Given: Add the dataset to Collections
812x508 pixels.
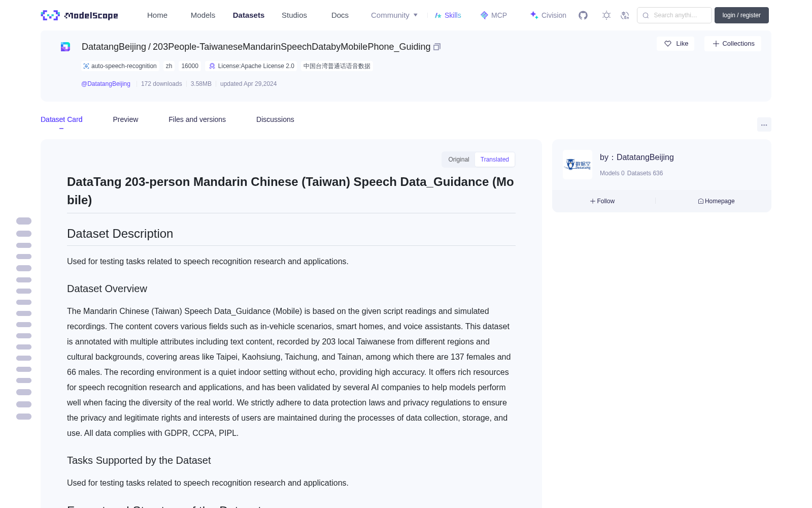Looking at the screenshot, I should click(733, 44).
